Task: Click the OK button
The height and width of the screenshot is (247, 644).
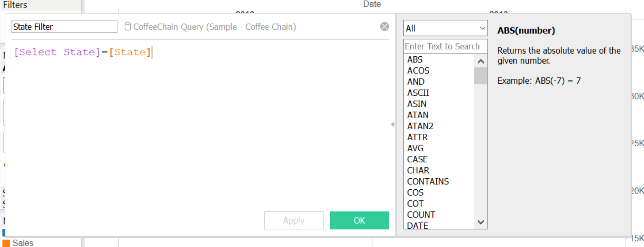Action: click(359, 220)
